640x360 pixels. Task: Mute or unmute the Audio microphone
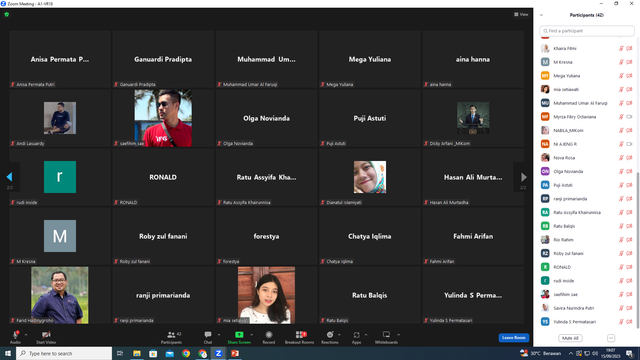15,337
